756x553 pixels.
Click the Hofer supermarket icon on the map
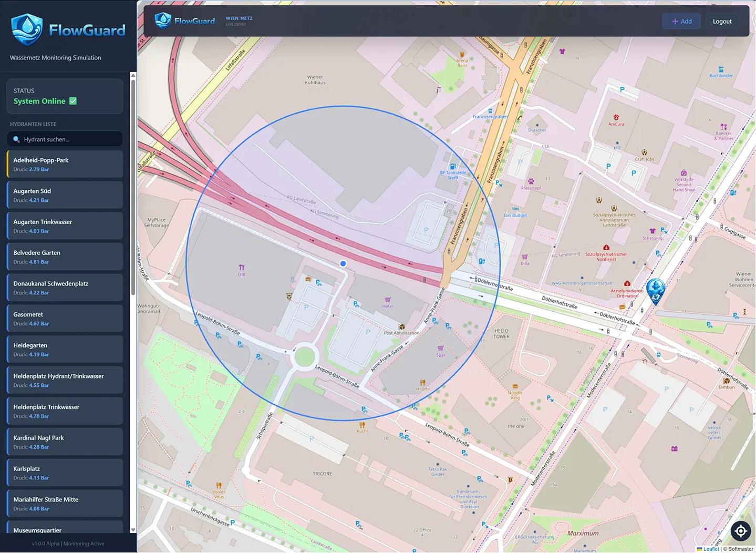387,301
